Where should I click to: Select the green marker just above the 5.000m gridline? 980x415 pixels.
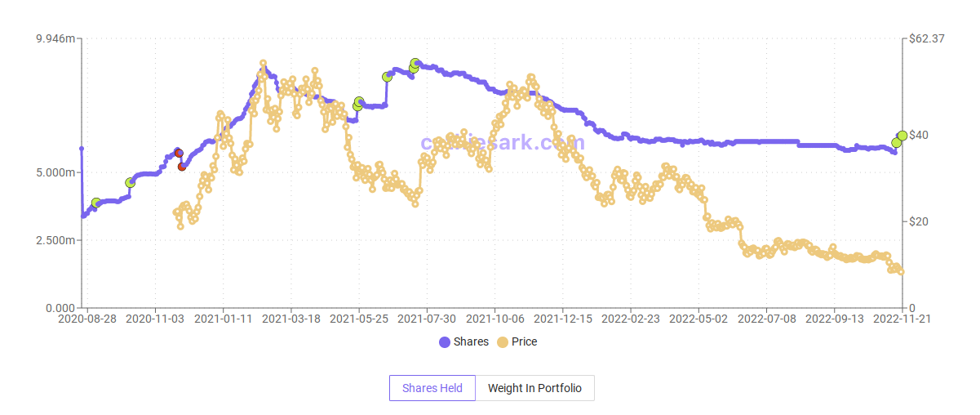click(x=130, y=182)
